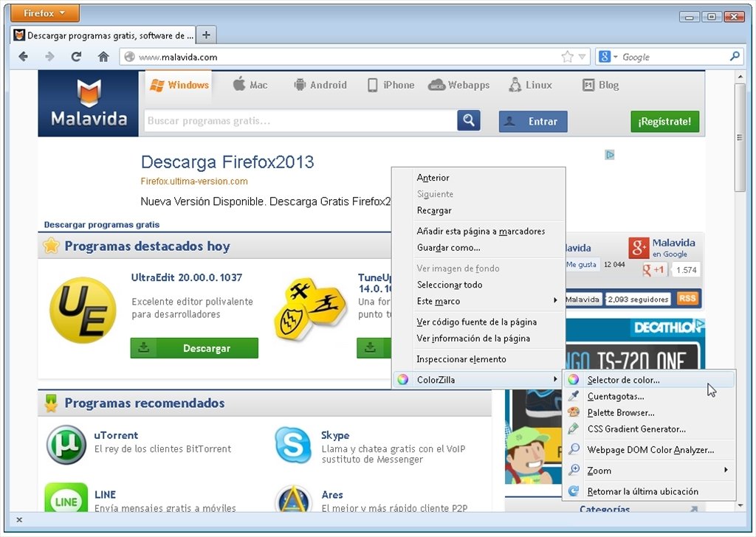The width and height of the screenshot is (756, 537).
Task: Open the Skype title link
Action: click(x=335, y=435)
